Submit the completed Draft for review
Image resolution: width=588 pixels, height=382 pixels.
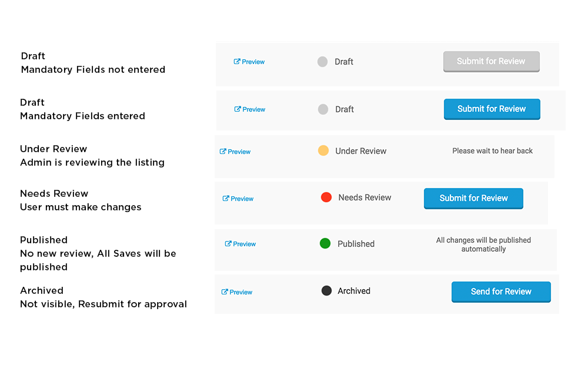pyautogui.click(x=492, y=109)
